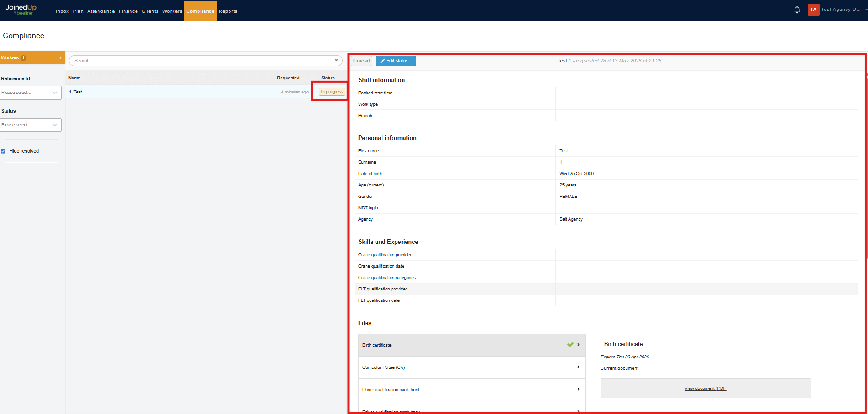The height and width of the screenshot is (414, 868).
Task: Expand the Curriculum Vitae (CV) row chevron
Action: click(x=578, y=367)
